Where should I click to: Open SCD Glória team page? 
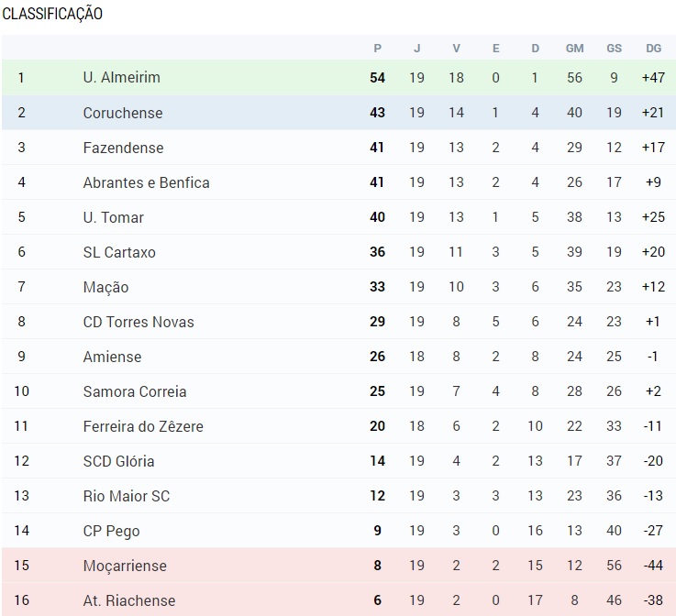[118, 461]
